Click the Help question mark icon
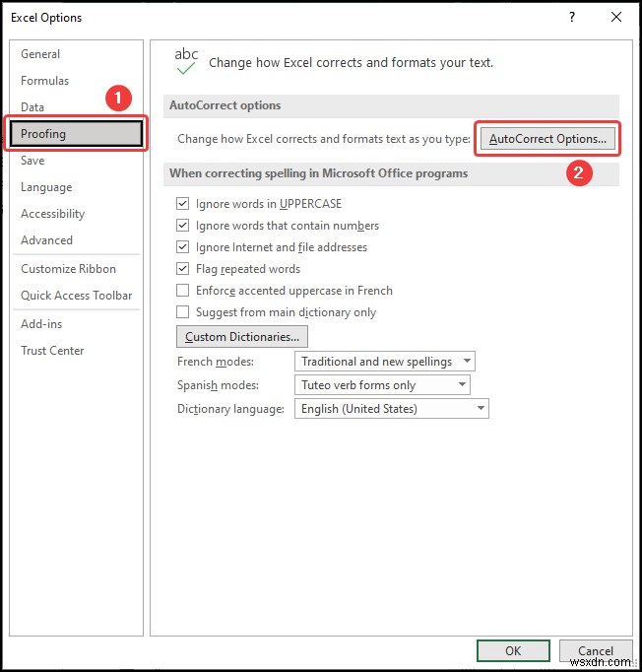 point(572,17)
